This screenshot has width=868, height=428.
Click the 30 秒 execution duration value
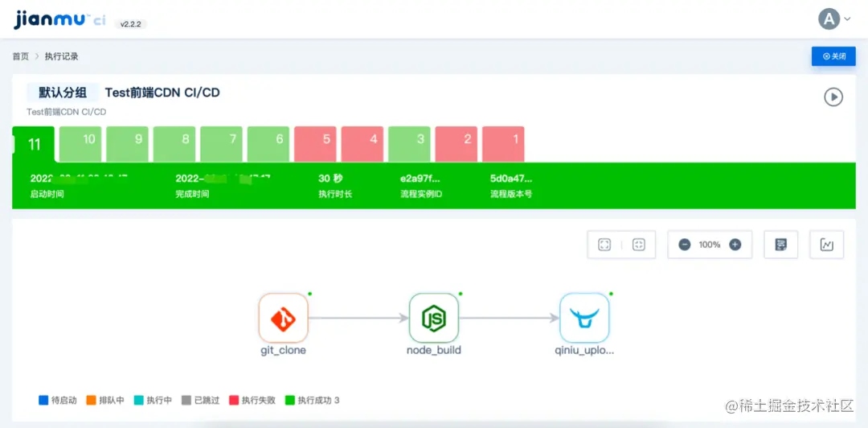tap(331, 179)
